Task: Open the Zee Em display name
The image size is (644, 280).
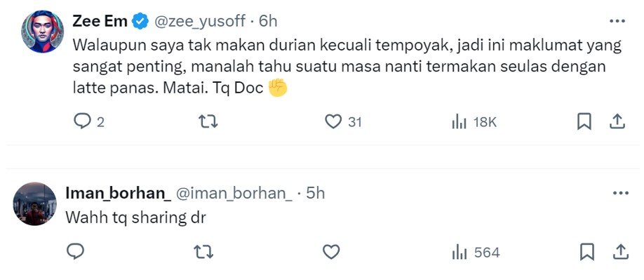Action: click(100, 21)
